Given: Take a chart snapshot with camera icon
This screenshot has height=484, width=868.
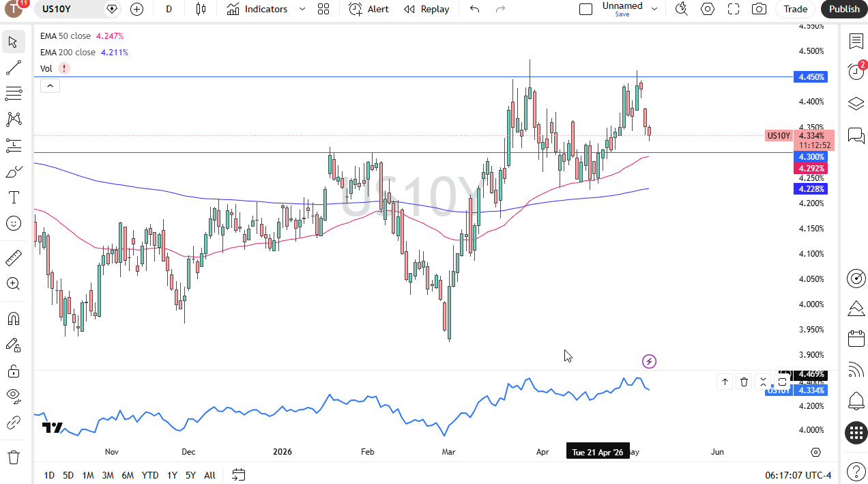Looking at the screenshot, I should [x=759, y=9].
